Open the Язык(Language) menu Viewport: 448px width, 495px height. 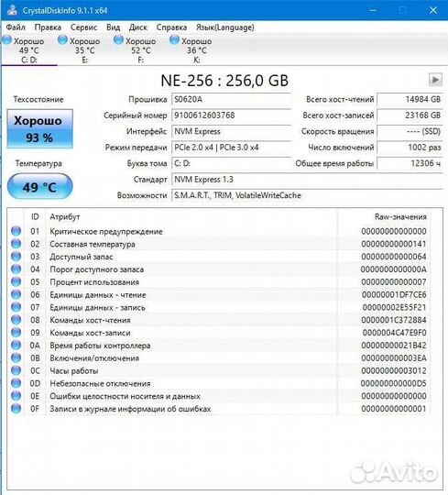[225, 27]
